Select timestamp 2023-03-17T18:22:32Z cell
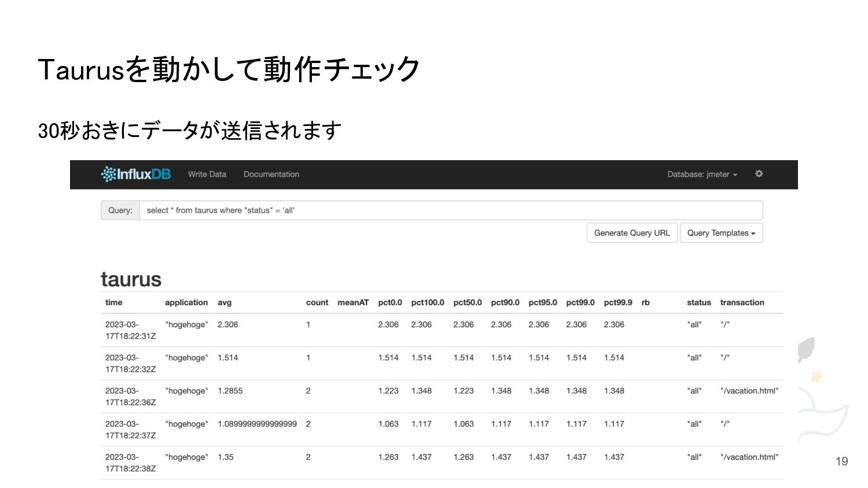 [131, 363]
